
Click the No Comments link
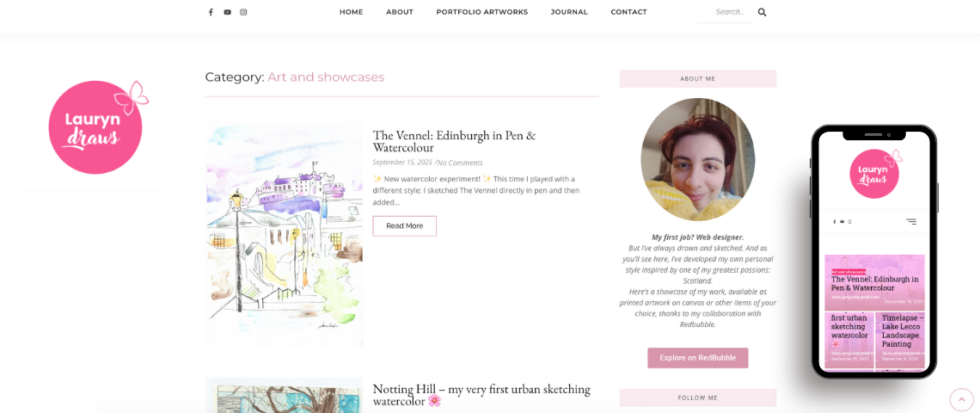pos(460,163)
